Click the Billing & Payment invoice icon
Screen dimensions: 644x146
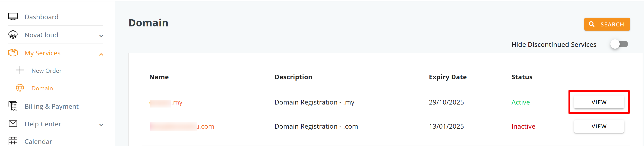click(x=13, y=106)
